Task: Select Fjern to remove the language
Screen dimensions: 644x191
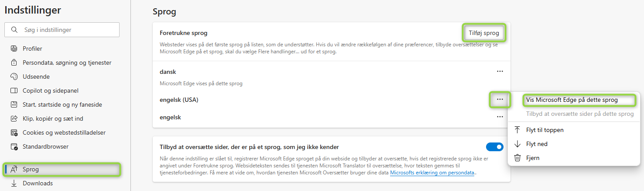Action: click(x=533, y=158)
